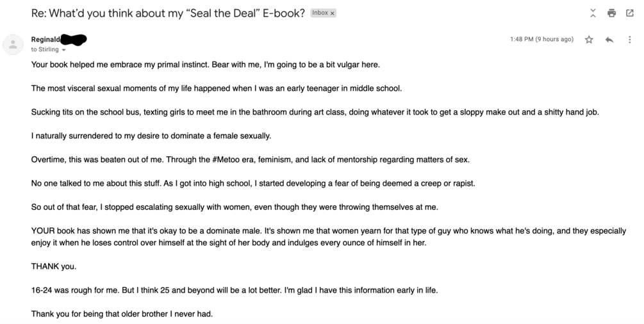
Task: Open the three-dot More options menu
Action: click(629, 40)
